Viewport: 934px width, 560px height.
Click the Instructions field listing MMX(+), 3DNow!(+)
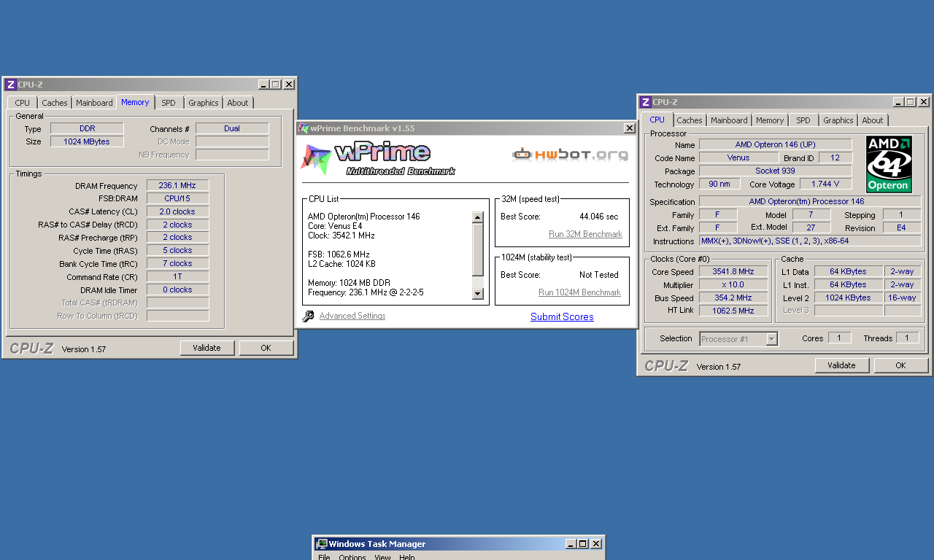810,241
